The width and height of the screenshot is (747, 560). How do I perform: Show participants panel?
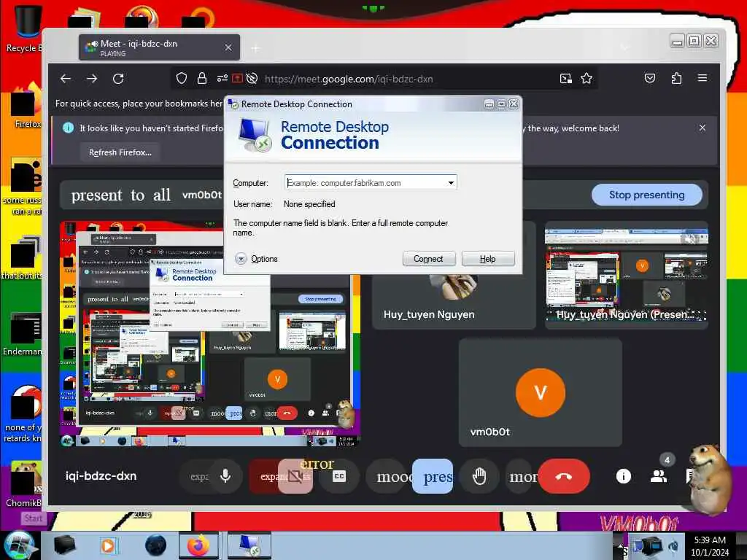(x=659, y=475)
